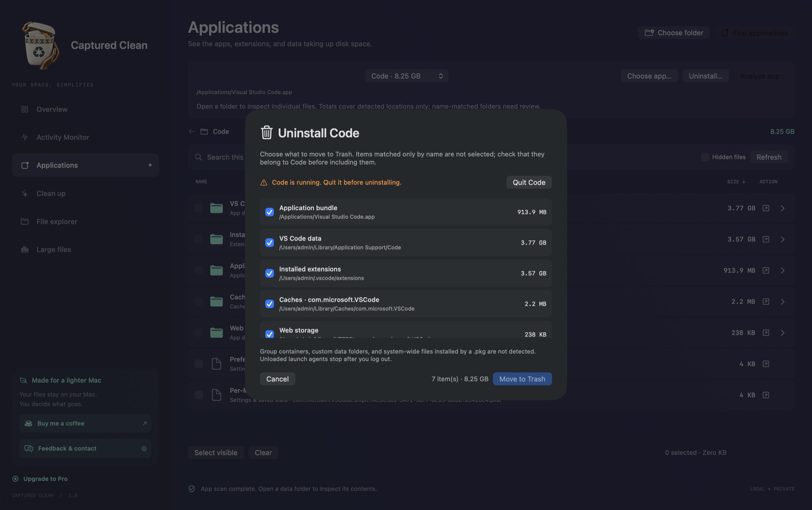Click the Choose folder icon
Screen dimensions: 812x510
[x=649, y=33]
